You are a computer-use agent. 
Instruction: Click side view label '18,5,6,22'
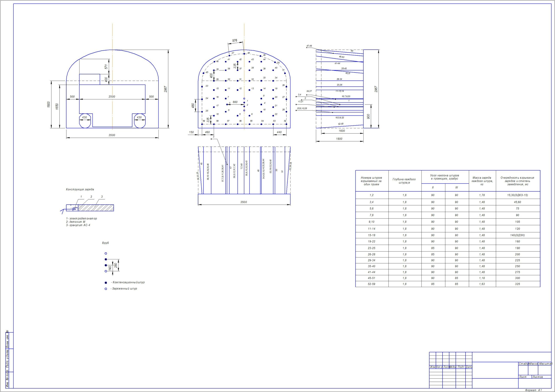click(339, 118)
